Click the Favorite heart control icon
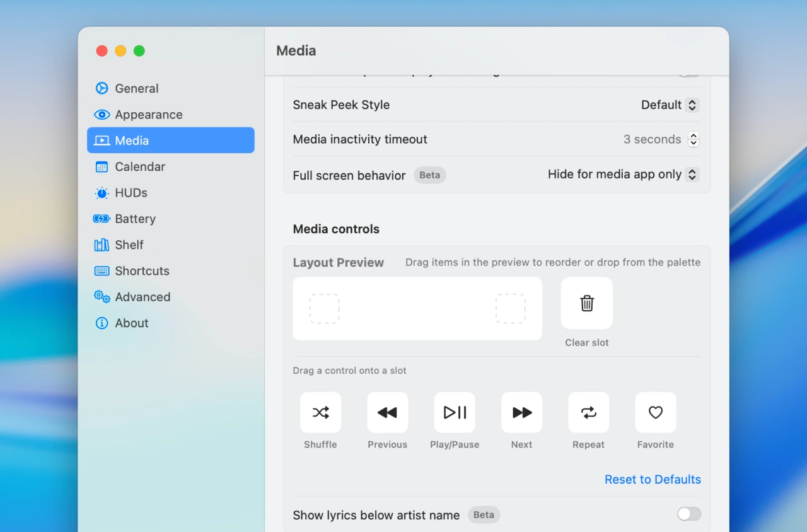807x532 pixels. (655, 412)
